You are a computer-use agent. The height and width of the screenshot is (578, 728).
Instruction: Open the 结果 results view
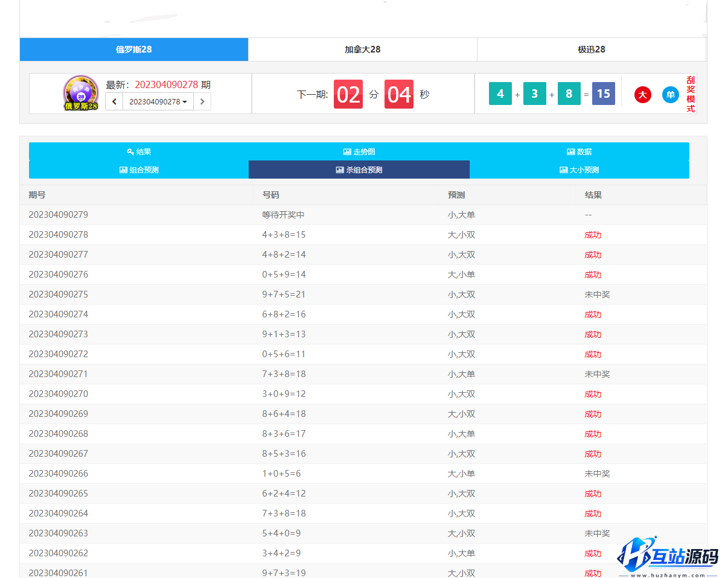139,151
